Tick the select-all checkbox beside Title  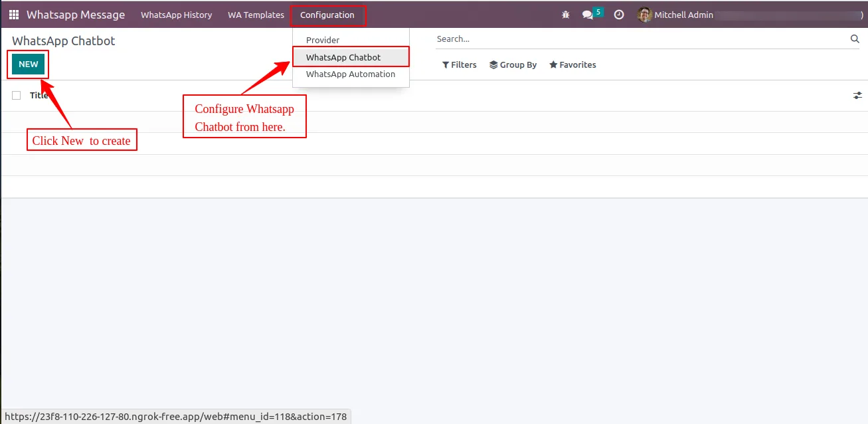click(17, 96)
